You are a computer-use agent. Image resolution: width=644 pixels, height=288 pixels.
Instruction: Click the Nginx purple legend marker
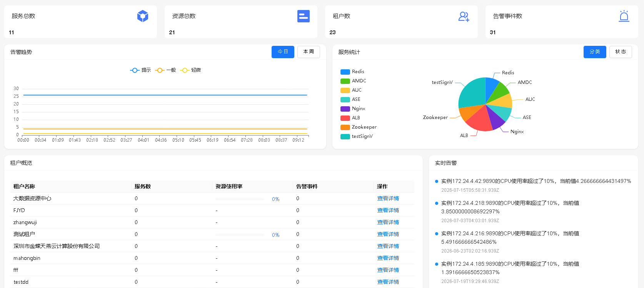click(x=345, y=109)
